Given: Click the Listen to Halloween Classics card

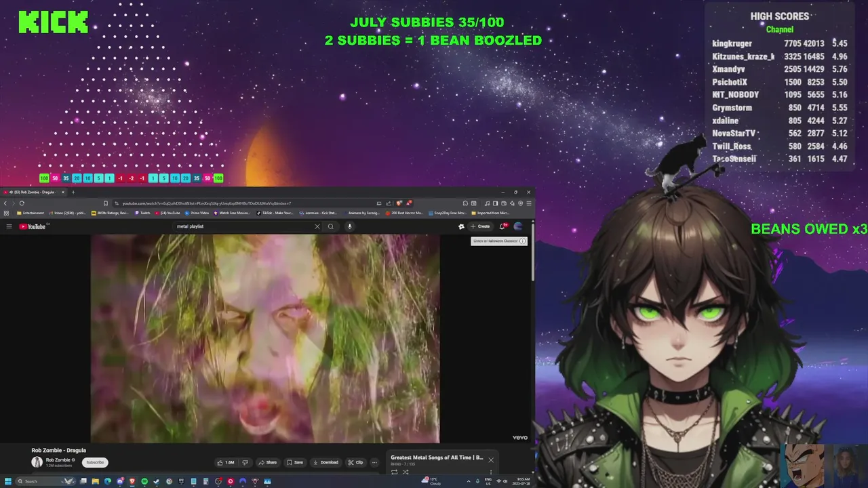Looking at the screenshot, I should tap(499, 241).
